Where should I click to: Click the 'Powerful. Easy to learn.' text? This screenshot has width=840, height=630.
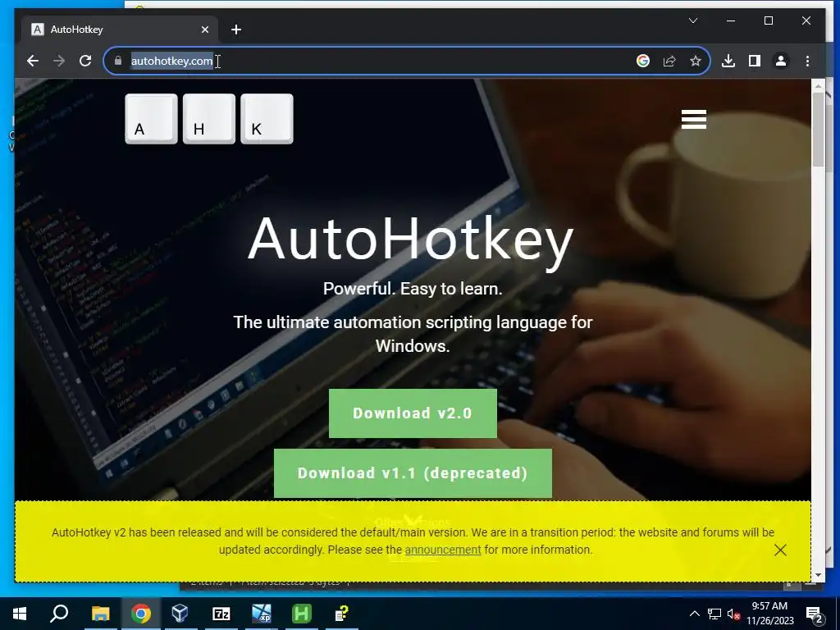pyautogui.click(x=413, y=289)
